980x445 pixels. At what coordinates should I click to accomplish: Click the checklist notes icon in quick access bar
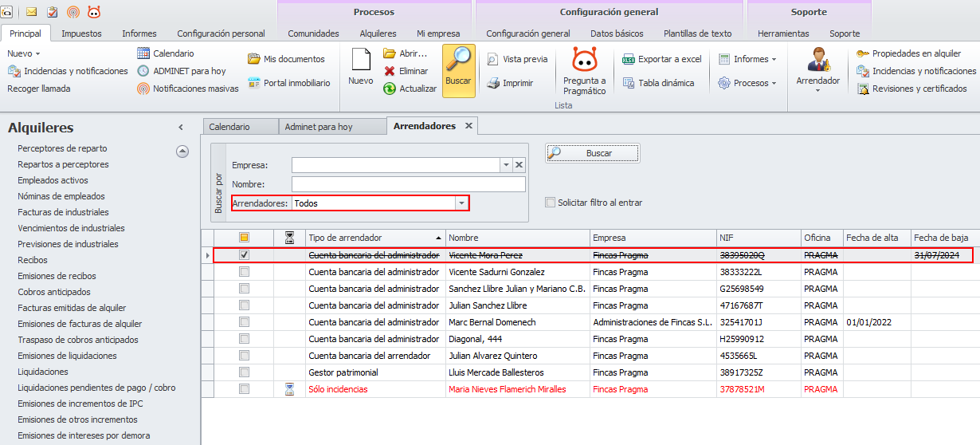pos(53,12)
